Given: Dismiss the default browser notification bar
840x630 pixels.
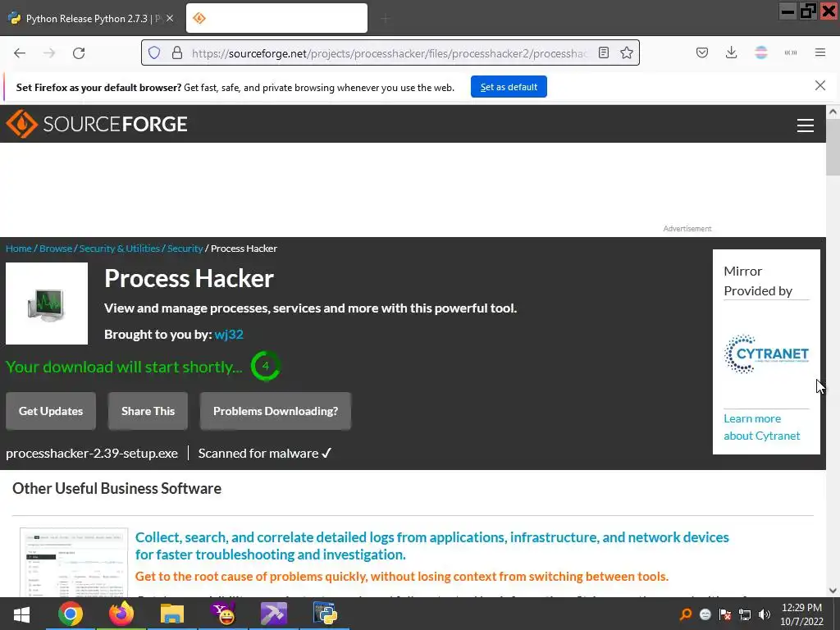Looking at the screenshot, I should (x=819, y=85).
